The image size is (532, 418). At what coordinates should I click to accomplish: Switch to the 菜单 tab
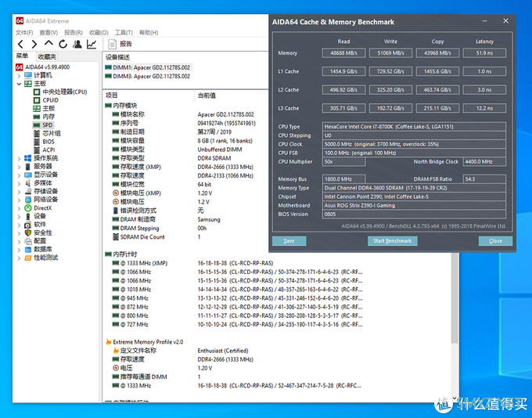(23, 56)
